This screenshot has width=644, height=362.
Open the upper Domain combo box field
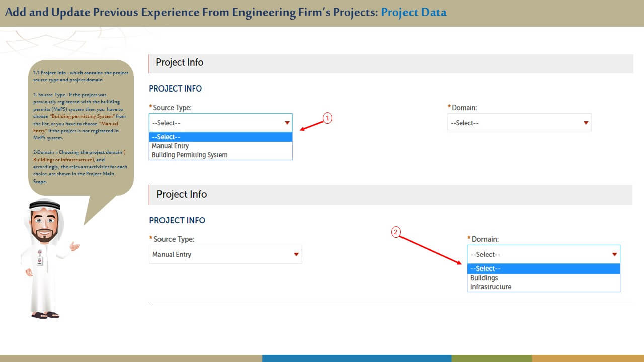[x=513, y=123]
